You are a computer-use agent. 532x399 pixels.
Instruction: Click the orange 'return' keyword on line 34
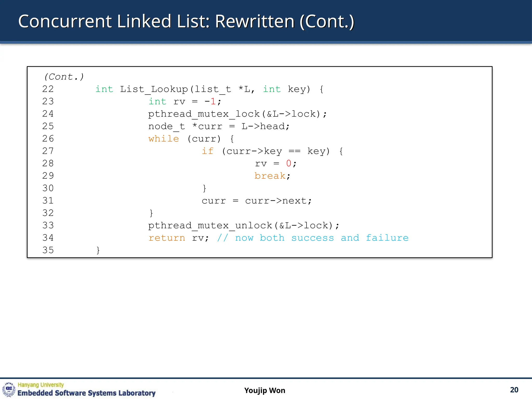click(167, 238)
